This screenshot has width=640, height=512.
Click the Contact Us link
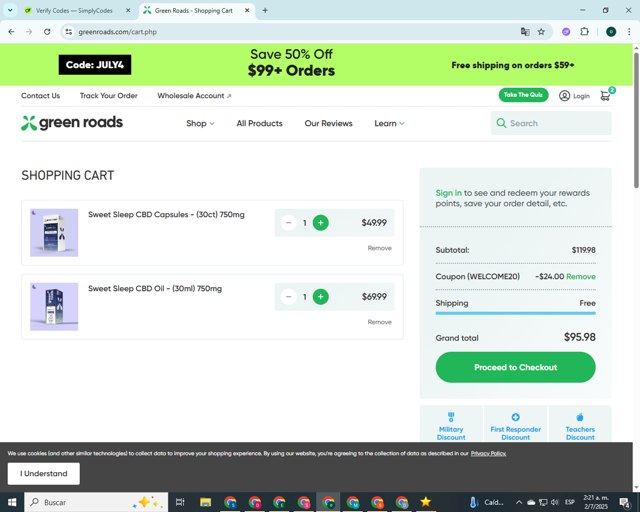click(40, 96)
